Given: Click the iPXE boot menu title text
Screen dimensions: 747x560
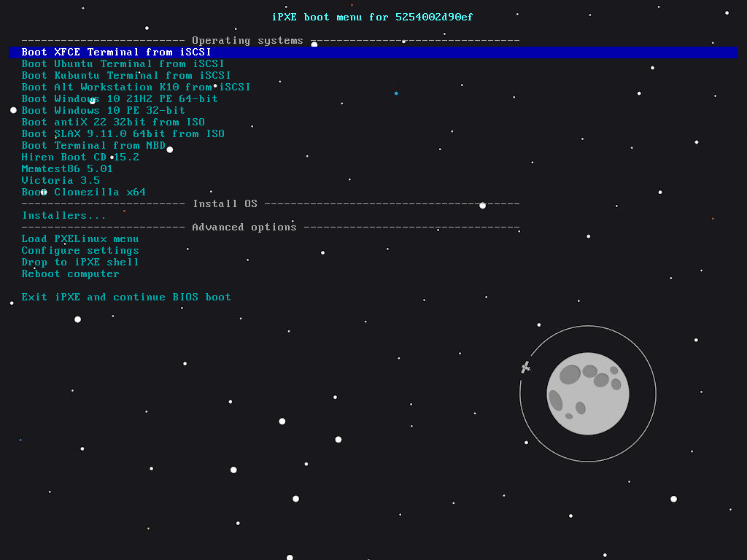Looking at the screenshot, I should (x=373, y=17).
